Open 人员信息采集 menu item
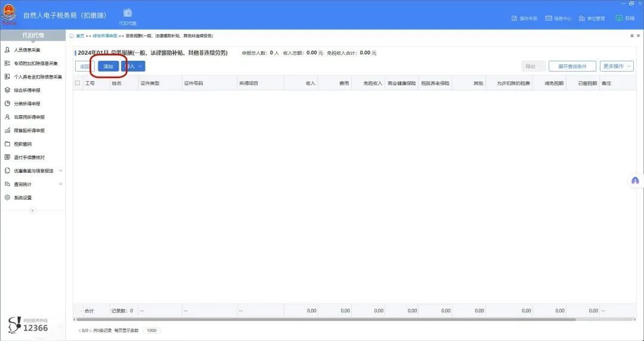The width and height of the screenshot is (644, 341). tap(27, 49)
